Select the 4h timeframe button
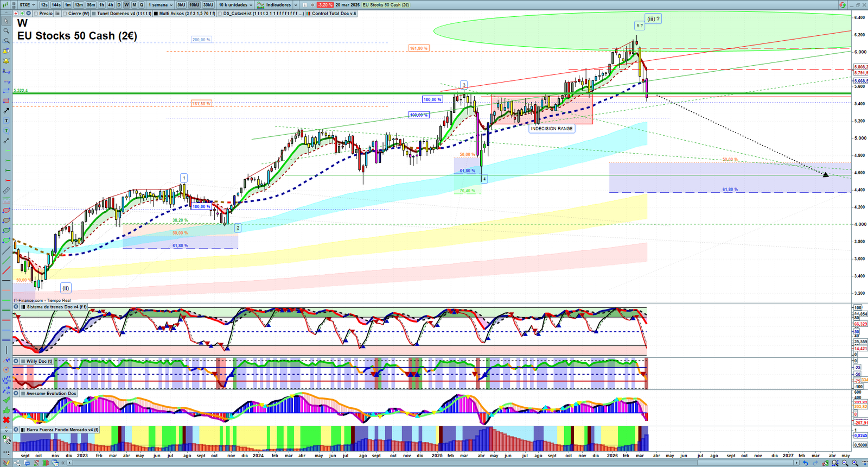Viewport: 868px width, 467px height. click(x=111, y=5)
